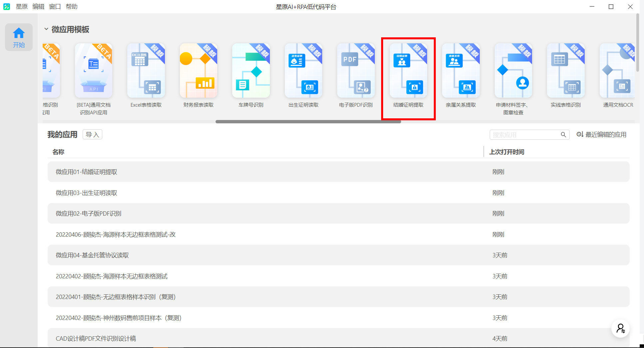Select the 实线表格识别 template icon

pyautogui.click(x=566, y=70)
